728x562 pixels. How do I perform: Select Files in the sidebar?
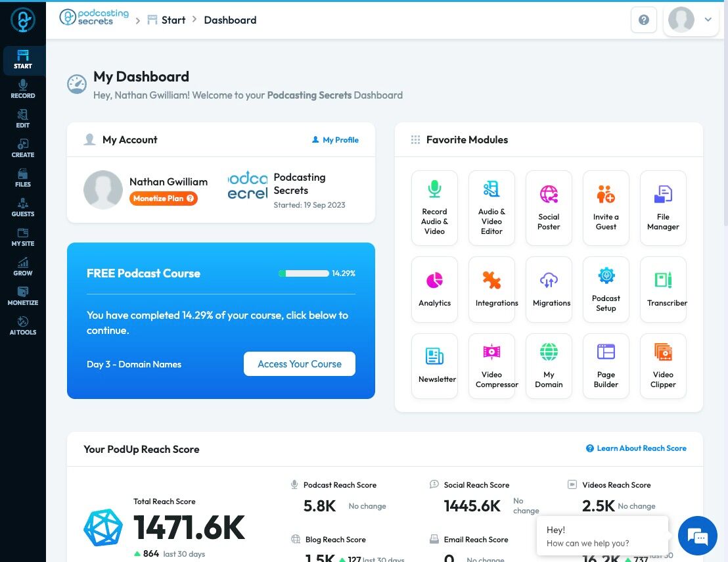(23, 178)
